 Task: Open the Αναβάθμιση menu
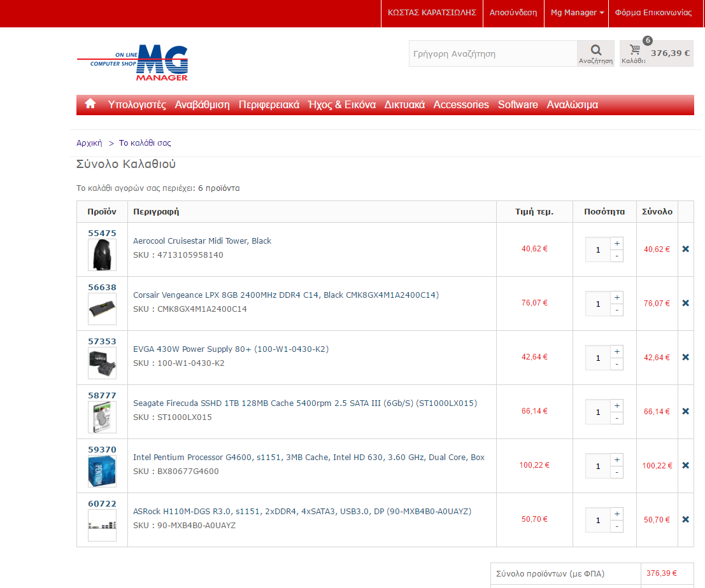pos(202,104)
